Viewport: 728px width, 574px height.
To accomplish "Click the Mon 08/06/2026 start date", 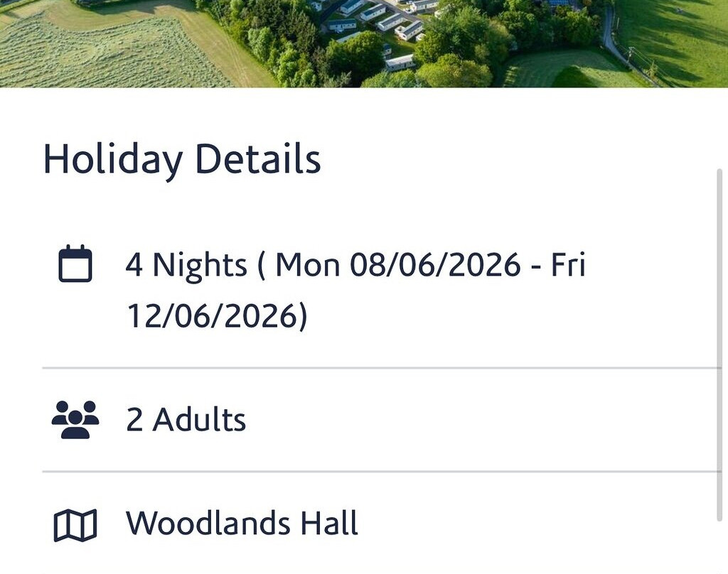I will 398,265.
